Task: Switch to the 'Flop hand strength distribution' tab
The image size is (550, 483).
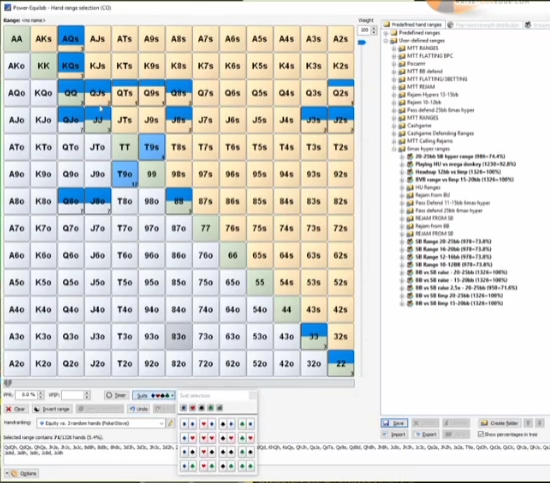Action: click(484, 25)
